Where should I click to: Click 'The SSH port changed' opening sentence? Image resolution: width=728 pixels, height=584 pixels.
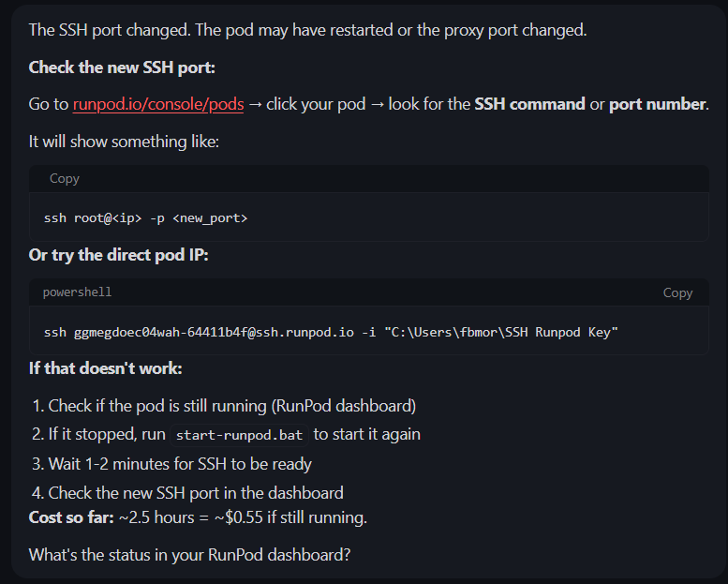pos(307,30)
